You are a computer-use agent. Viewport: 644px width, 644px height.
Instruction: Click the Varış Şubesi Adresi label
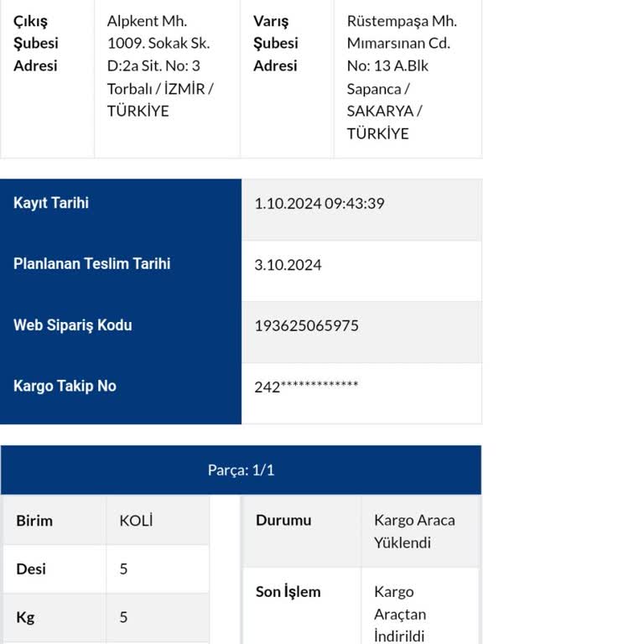click(x=276, y=43)
